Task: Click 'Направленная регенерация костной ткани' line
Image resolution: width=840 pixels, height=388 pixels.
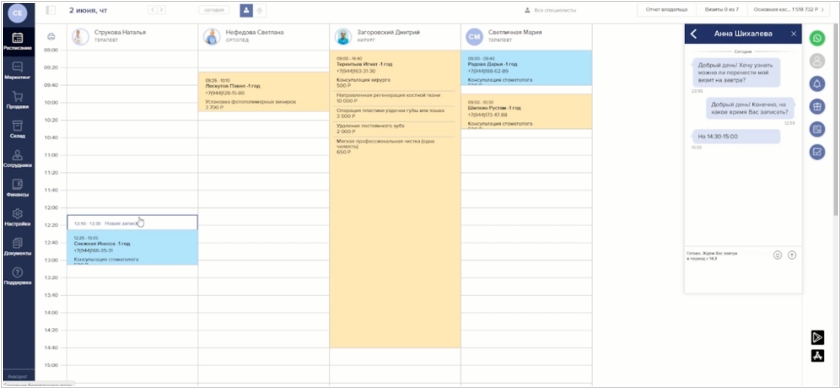Action: pos(395,98)
